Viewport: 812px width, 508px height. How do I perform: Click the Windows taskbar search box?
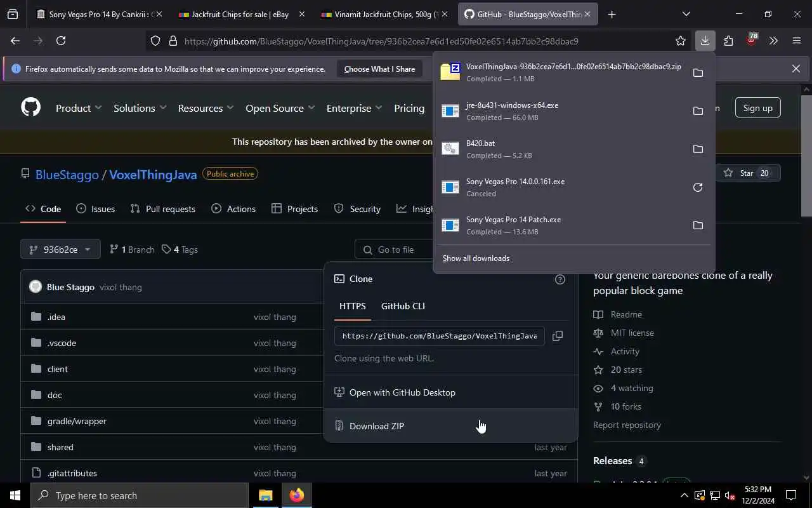140,495
